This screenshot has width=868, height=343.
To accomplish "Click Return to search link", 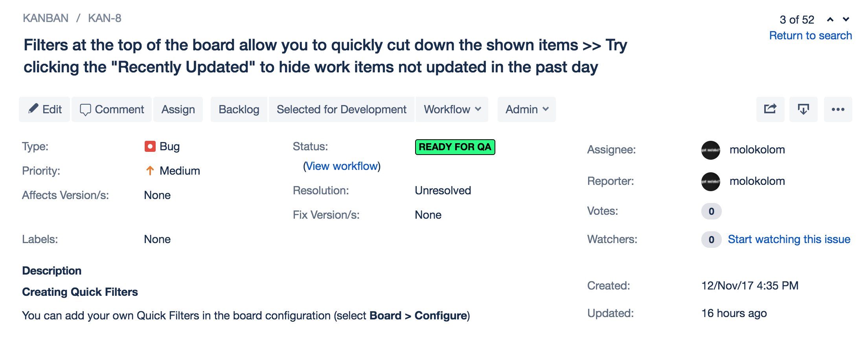I will [x=810, y=35].
